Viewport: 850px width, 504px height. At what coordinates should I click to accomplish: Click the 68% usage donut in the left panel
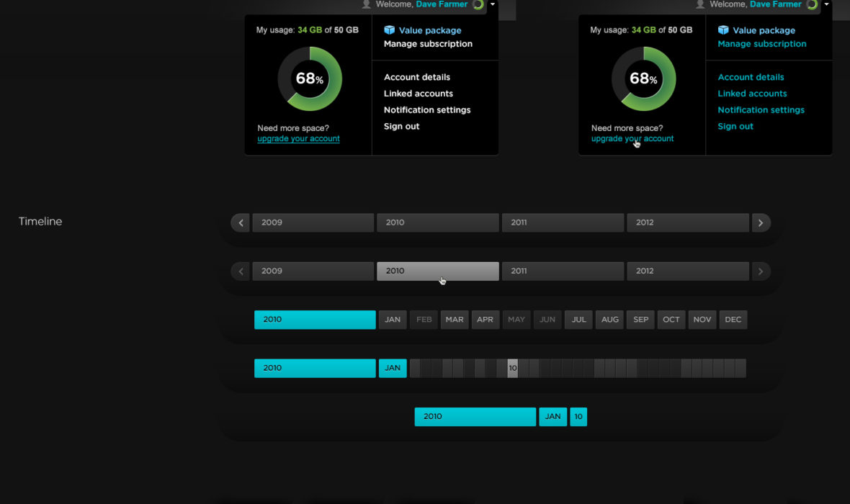click(x=310, y=79)
